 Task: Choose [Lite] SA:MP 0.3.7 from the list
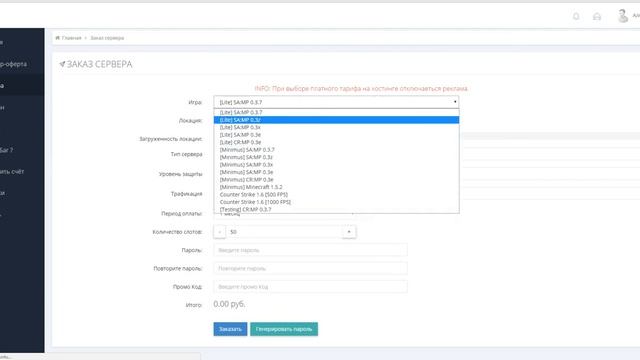coord(336,112)
